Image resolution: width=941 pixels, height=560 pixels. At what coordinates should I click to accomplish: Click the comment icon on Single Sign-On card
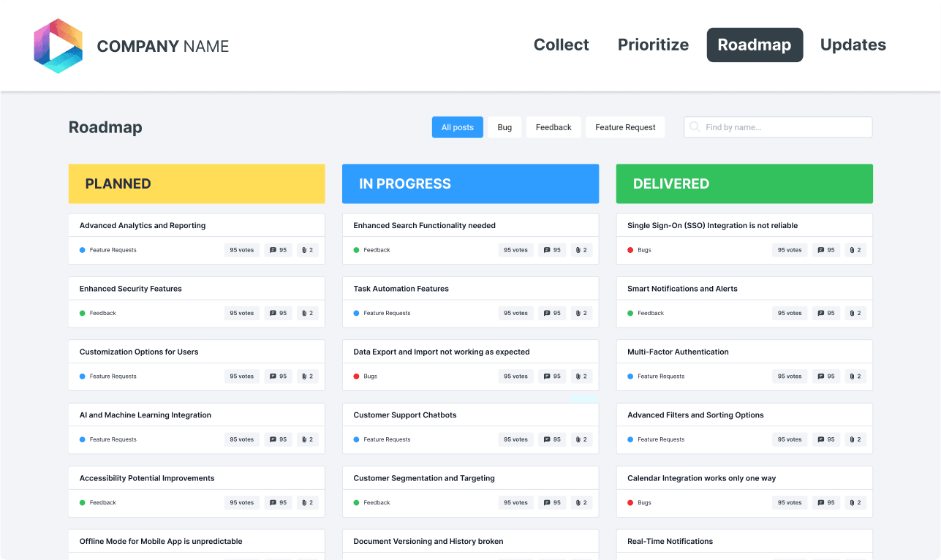click(821, 249)
